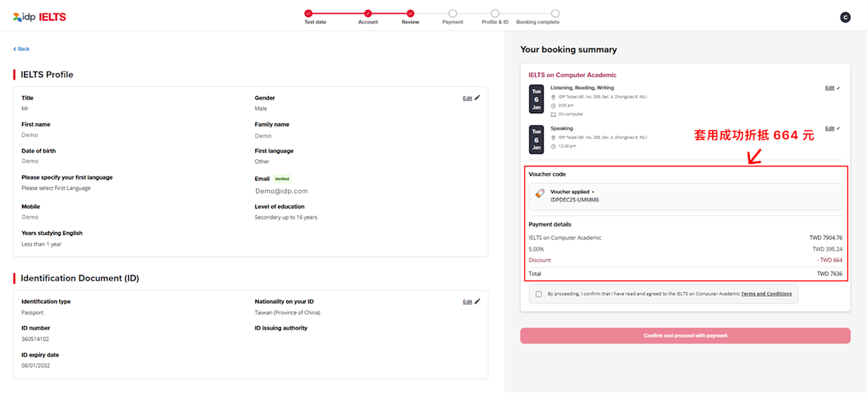Image resolution: width=868 pixels, height=393 pixels.
Task: Click the Review step label
Action: pos(411,22)
